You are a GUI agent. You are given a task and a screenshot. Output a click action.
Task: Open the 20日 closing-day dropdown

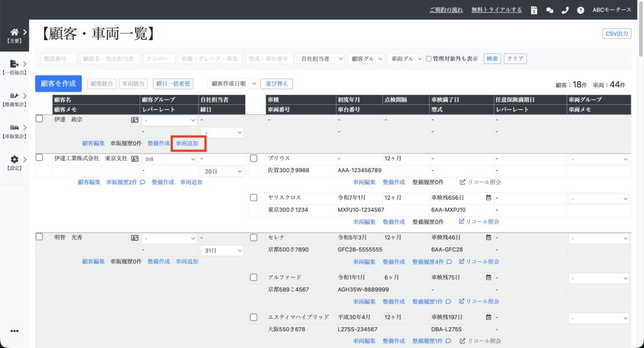coord(221,171)
